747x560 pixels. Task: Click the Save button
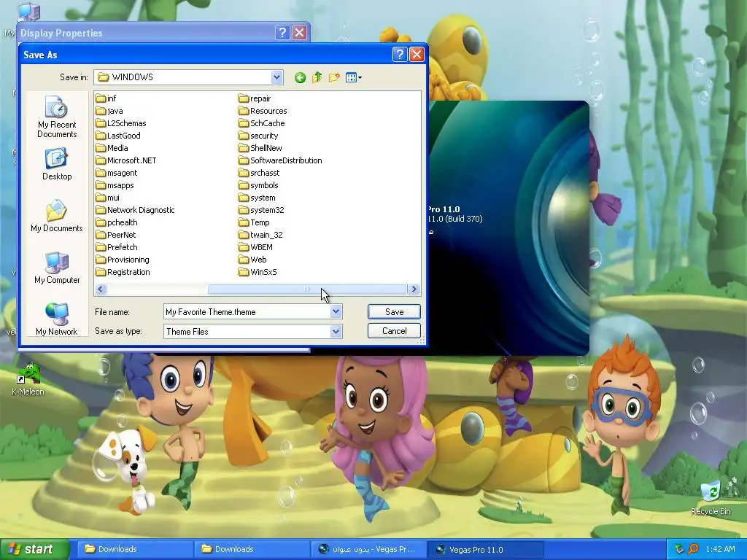(x=394, y=311)
